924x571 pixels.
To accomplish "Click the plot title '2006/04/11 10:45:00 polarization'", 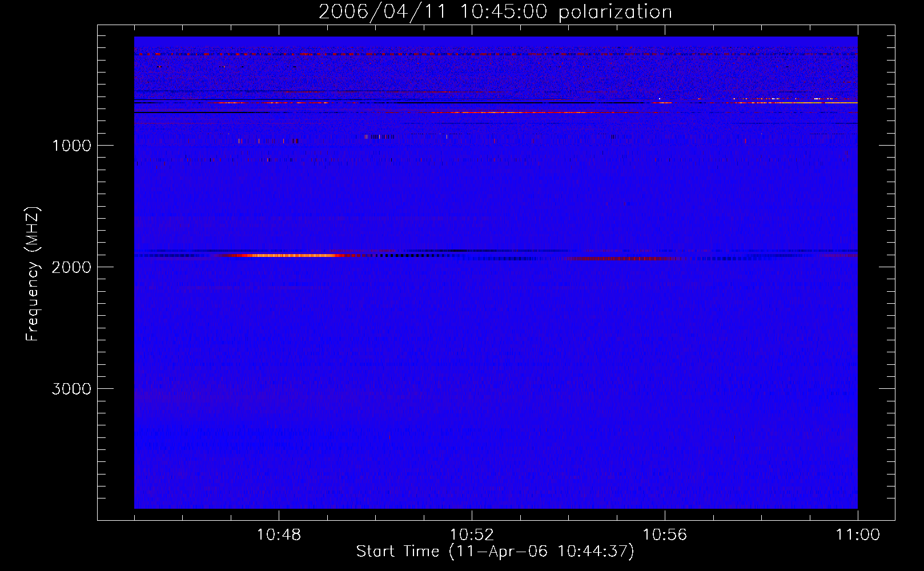I will pyautogui.click(x=495, y=12).
